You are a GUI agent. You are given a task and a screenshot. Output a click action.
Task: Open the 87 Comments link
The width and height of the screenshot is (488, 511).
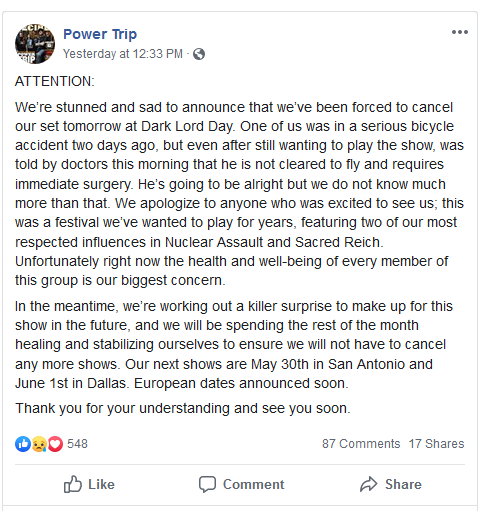(x=361, y=444)
